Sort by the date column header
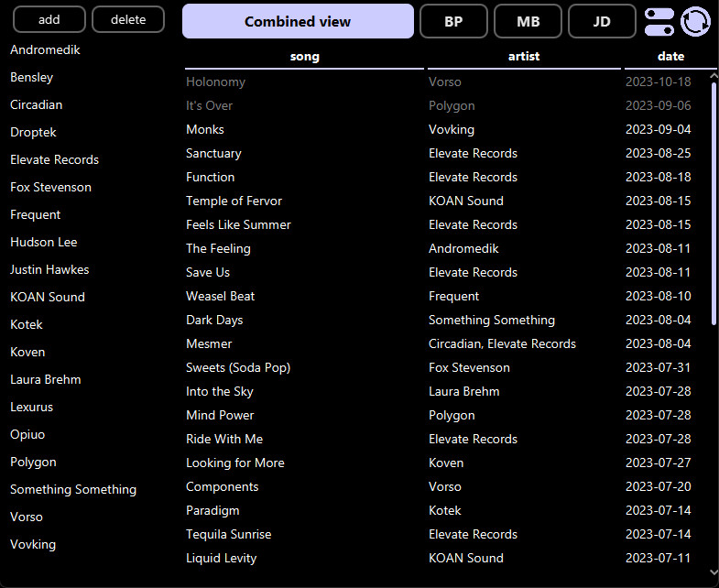The image size is (719, 588). click(670, 57)
